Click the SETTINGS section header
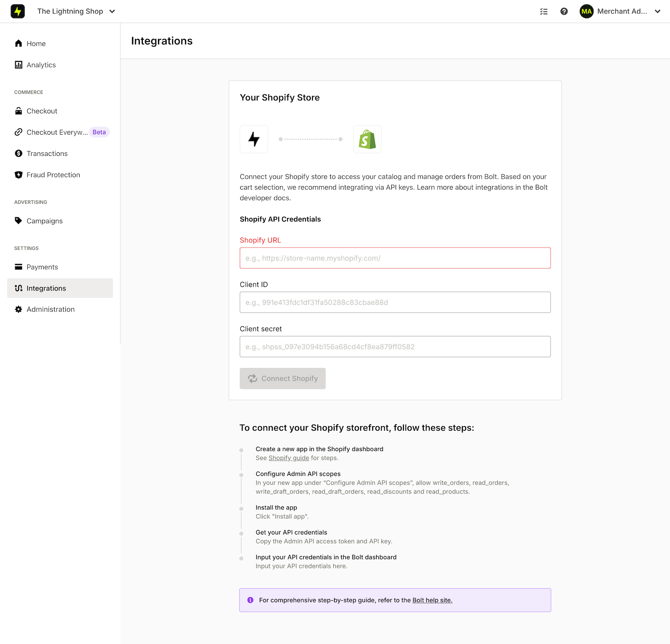Screen dimensions: 670x644 point(26,248)
